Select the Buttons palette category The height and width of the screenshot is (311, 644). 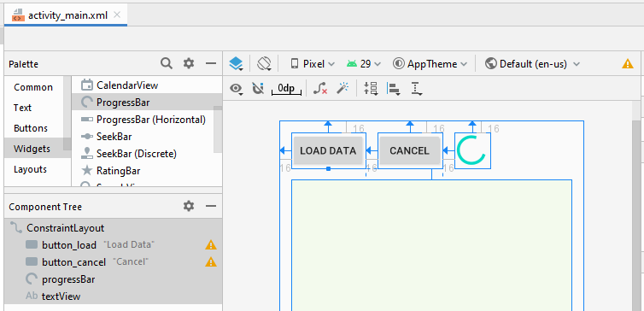click(31, 128)
